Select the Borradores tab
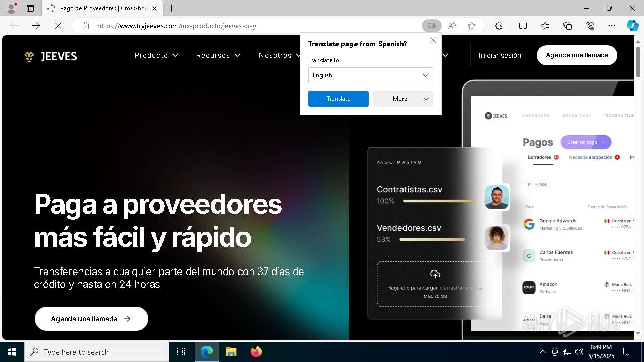This screenshot has width=644, height=362. point(543,157)
